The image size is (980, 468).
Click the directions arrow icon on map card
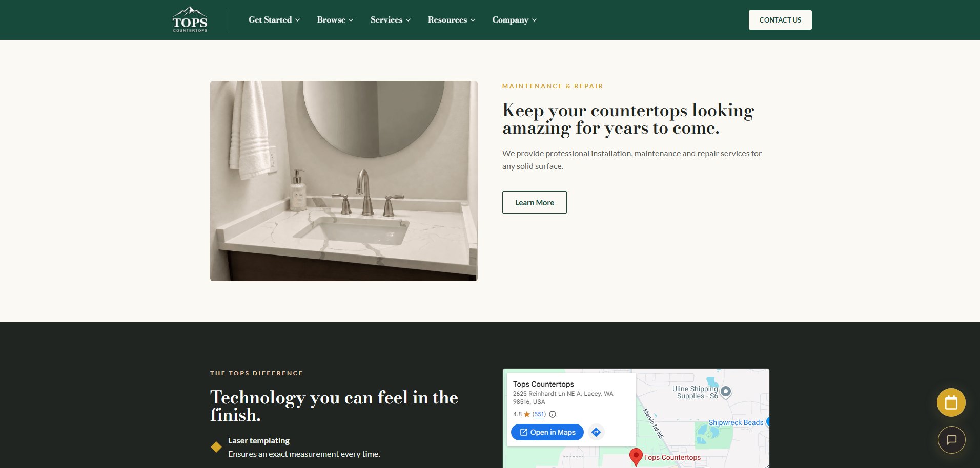pyautogui.click(x=596, y=432)
